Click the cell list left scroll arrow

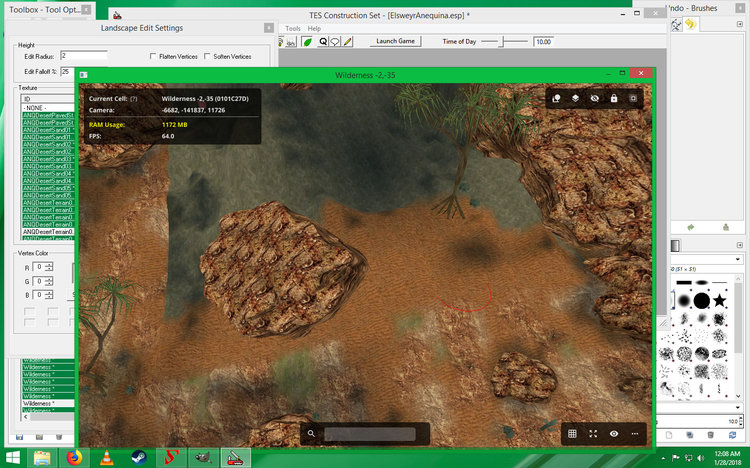pos(25,417)
